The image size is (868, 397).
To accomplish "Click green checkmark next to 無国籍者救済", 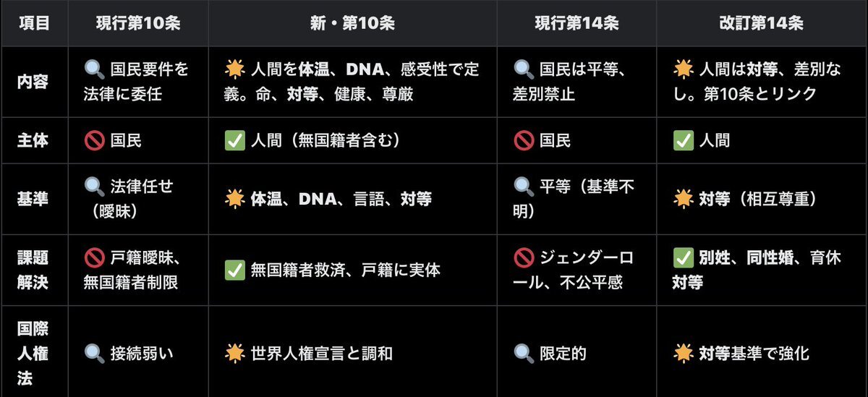I will pos(234,270).
